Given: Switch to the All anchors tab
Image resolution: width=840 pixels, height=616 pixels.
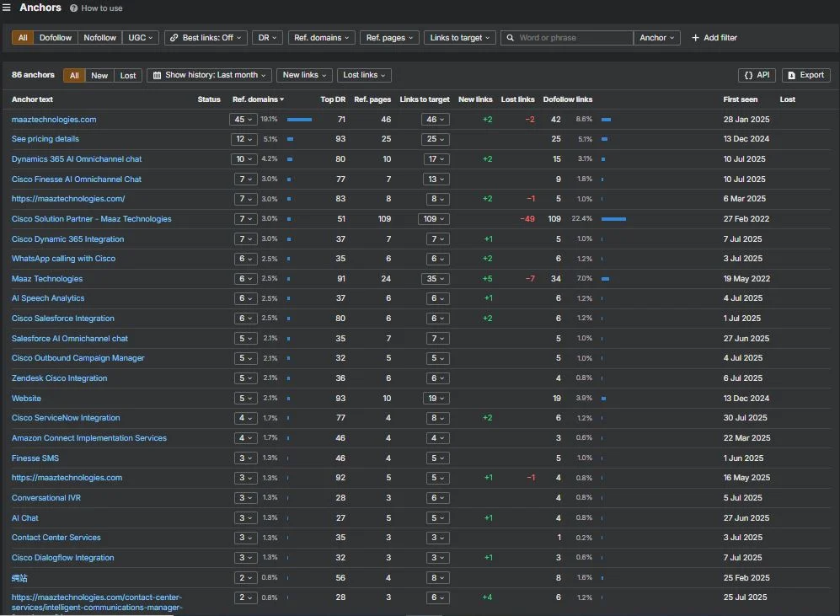Looking at the screenshot, I should coord(74,75).
